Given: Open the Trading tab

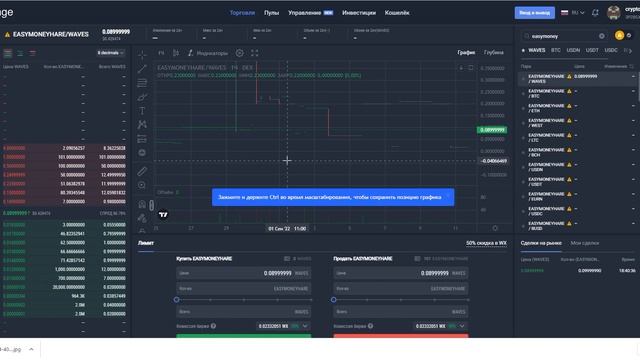Looking at the screenshot, I should tap(242, 13).
